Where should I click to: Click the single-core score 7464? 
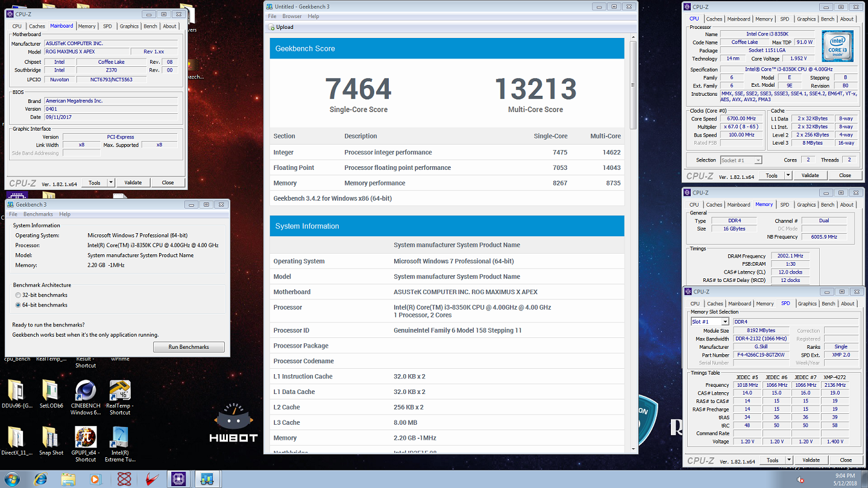click(x=358, y=89)
